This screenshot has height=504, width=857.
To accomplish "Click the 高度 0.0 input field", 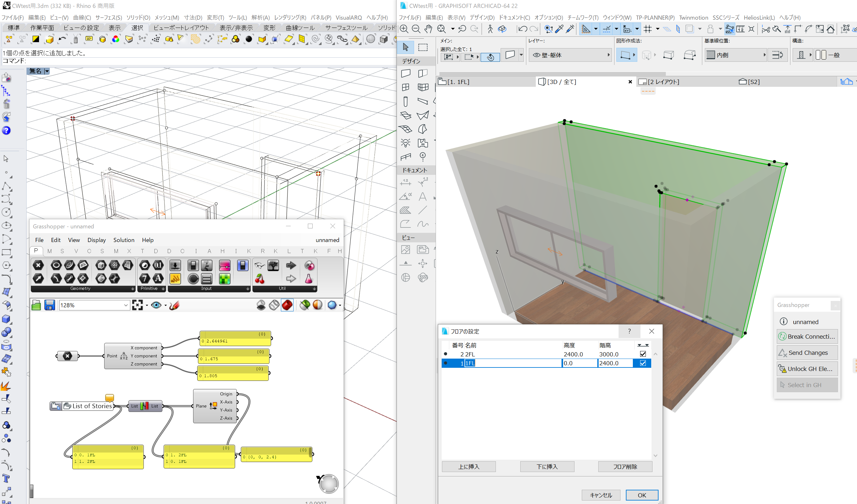I will tap(580, 363).
